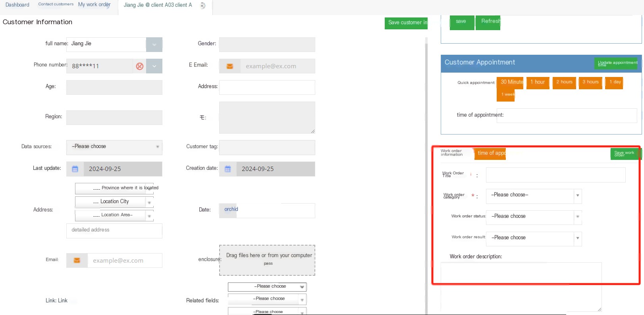Expand the Location City dropdown

coord(114,202)
